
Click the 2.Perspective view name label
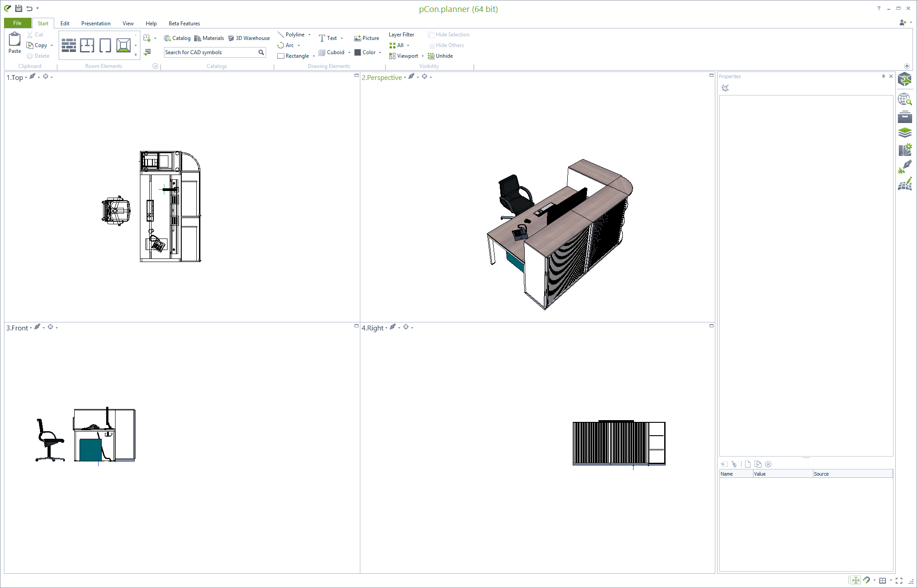point(382,77)
